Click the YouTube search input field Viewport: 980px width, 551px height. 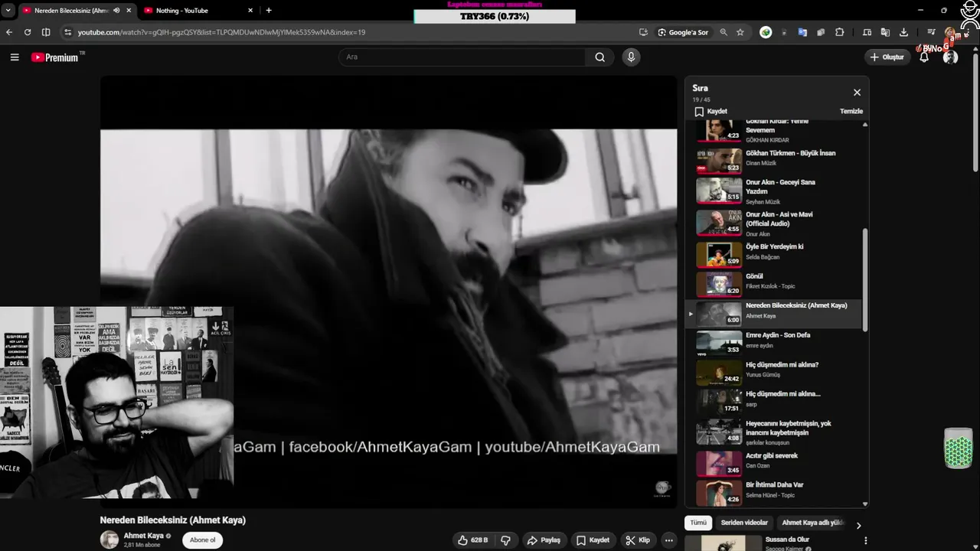coord(462,57)
